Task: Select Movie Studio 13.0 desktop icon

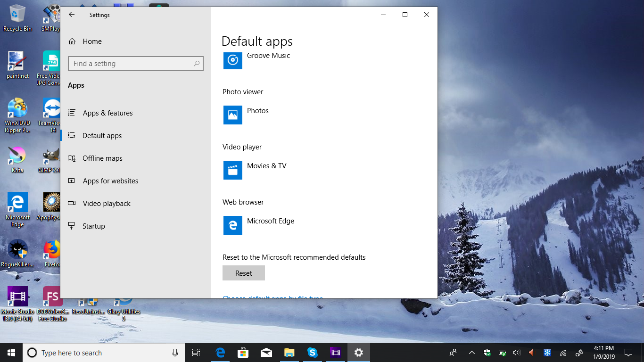Action: tap(17, 304)
